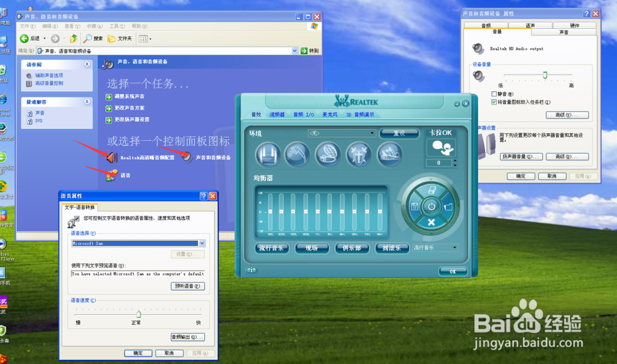Click the Up folder icon in toolbar
The width and height of the screenshot is (617, 364).
[73, 38]
